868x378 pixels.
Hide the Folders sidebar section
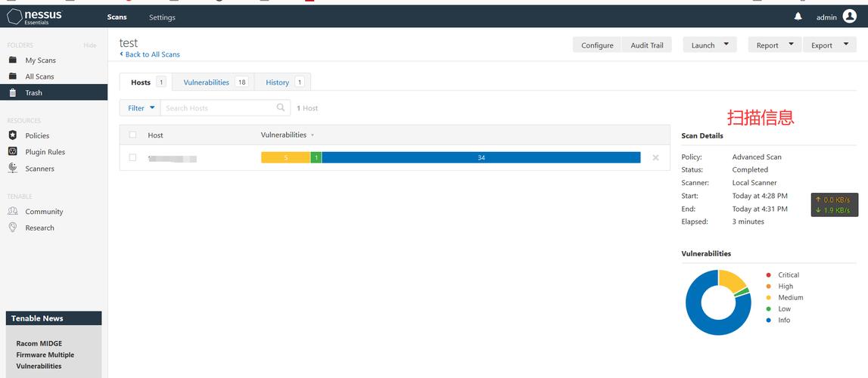tap(90, 45)
